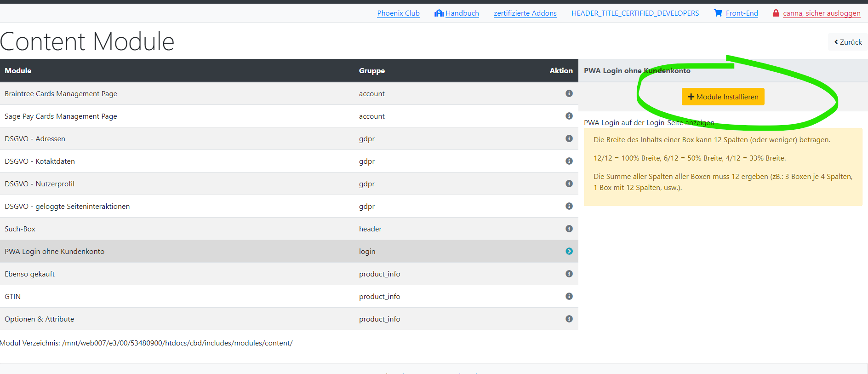Click the Aktion column header

tap(561, 70)
